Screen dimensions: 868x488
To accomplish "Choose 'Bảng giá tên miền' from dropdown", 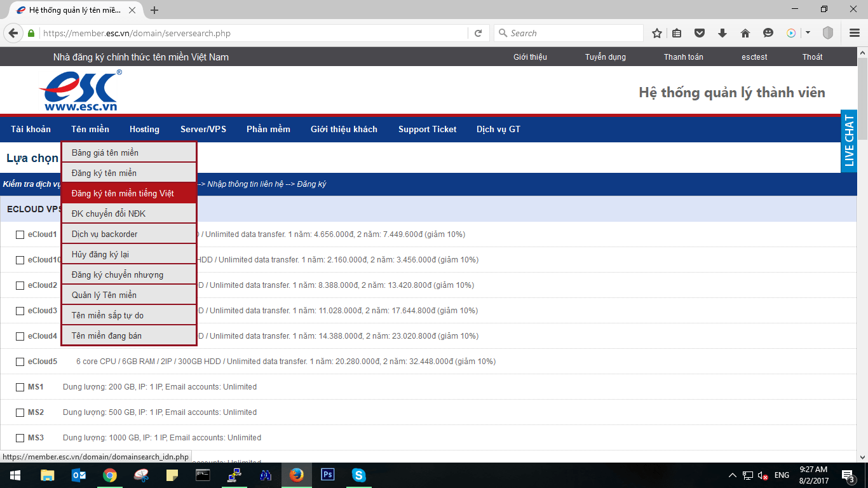I will (129, 152).
